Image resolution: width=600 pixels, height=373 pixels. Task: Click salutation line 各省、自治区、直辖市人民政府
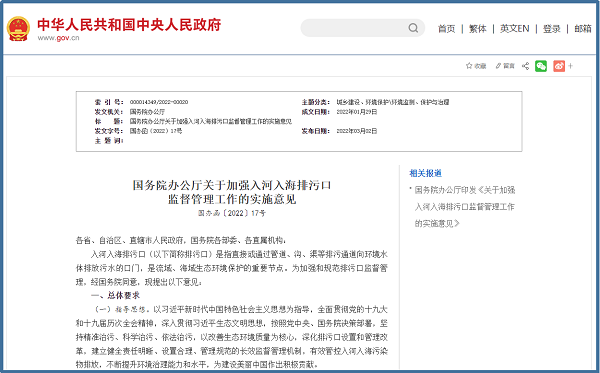pos(181,240)
